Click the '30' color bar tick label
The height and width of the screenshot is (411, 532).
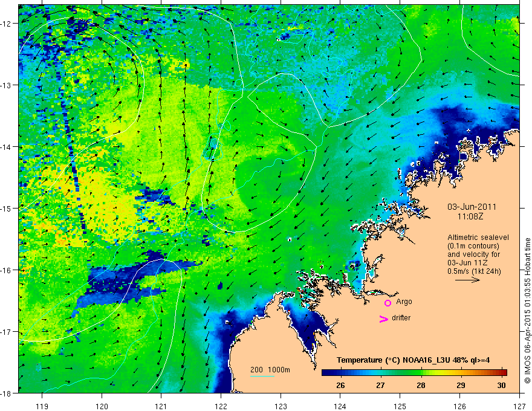[x=501, y=385]
